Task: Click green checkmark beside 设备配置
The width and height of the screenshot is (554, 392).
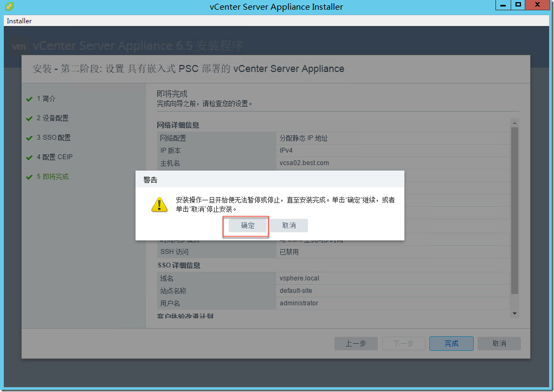Action: [29, 119]
